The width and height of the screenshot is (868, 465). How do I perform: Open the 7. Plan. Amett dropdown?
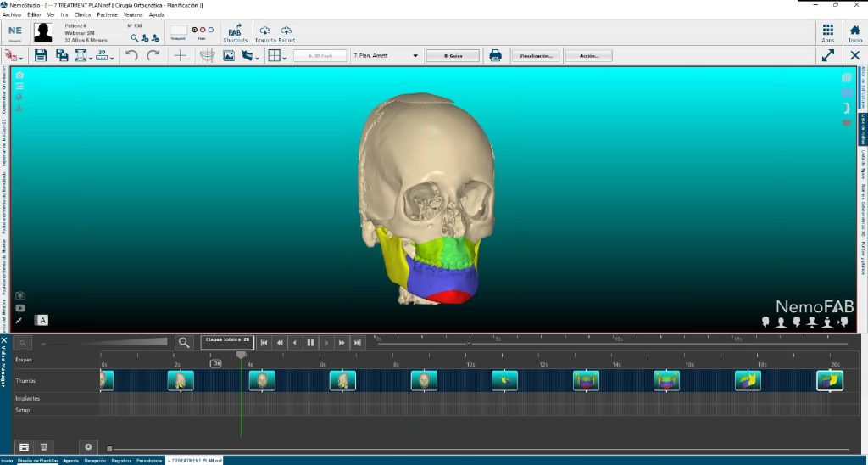(386, 55)
